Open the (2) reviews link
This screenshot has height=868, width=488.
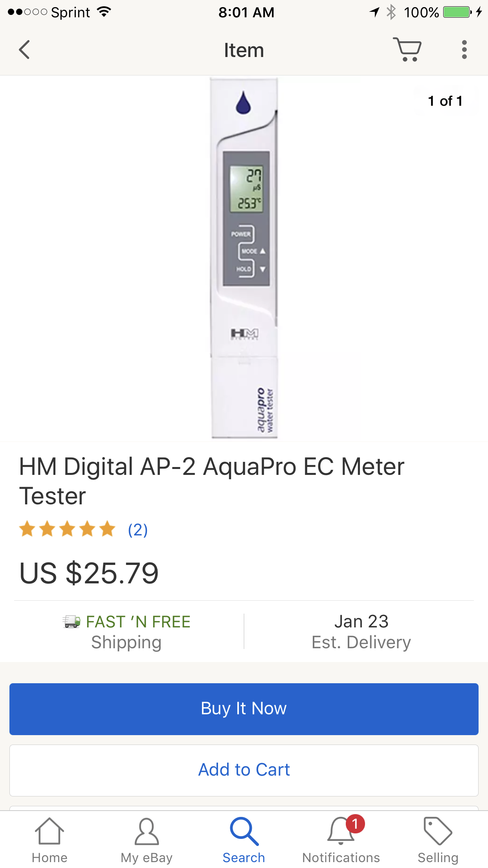click(138, 530)
